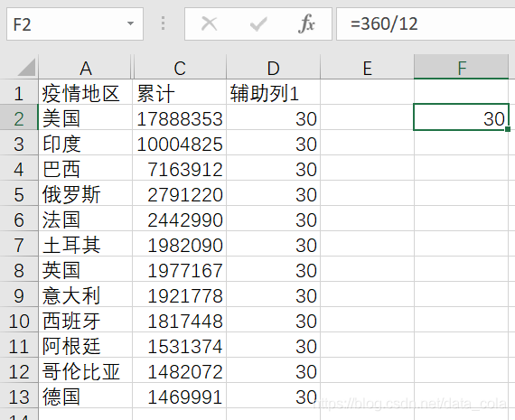Confirm the formula with the checkmark icon
The height and width of the screenshot is (420, 515).
(x=258, y=24)
